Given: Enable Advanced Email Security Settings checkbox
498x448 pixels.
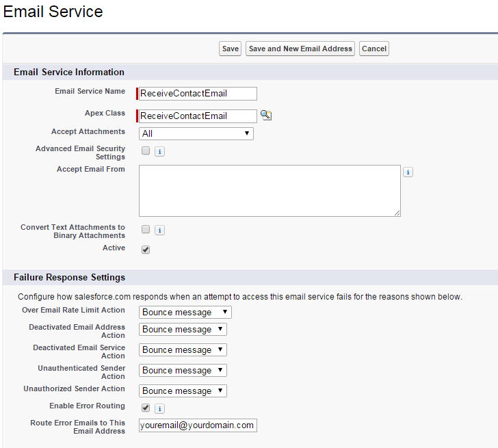Looking at the screenshot, I should tap(146, 151).
